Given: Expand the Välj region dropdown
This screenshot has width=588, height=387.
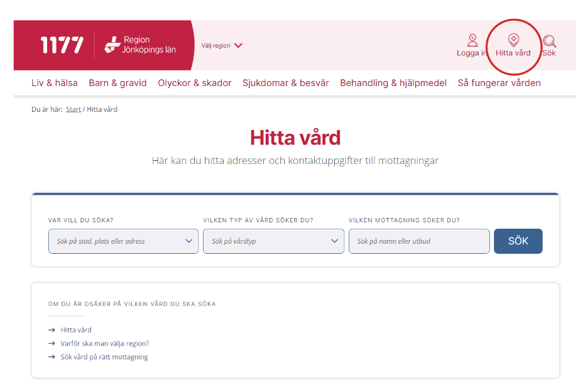Looking at the screenshot, I should pyautogui.click(x=222, y=45).
